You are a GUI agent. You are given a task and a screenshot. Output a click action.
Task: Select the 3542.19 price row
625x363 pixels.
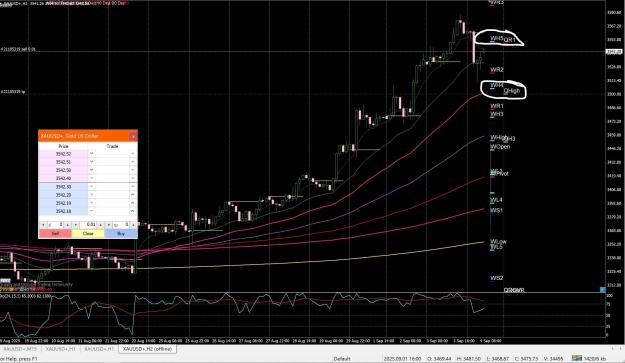tap(63, 203)
